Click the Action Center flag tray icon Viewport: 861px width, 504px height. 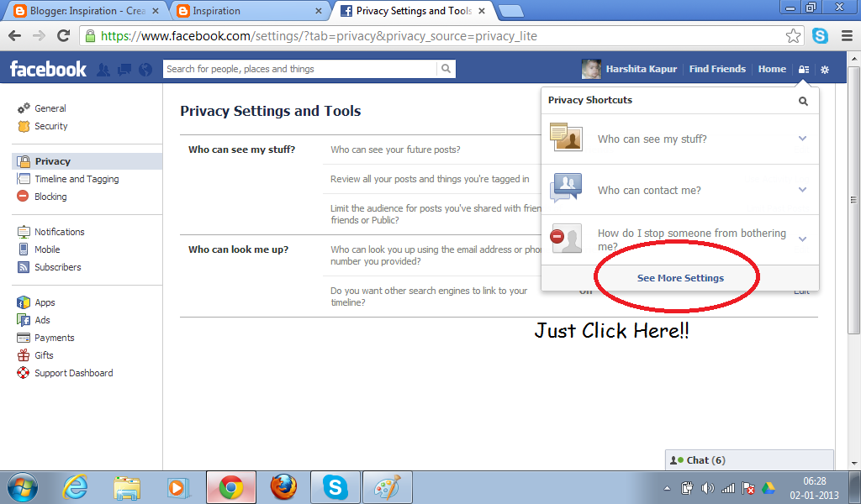pyautogui.click(x=747, y=488)
